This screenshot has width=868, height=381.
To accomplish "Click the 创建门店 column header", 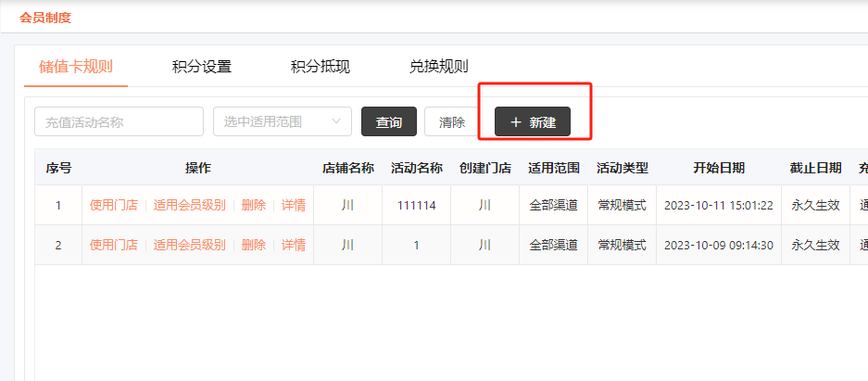I will pos(484,169).
